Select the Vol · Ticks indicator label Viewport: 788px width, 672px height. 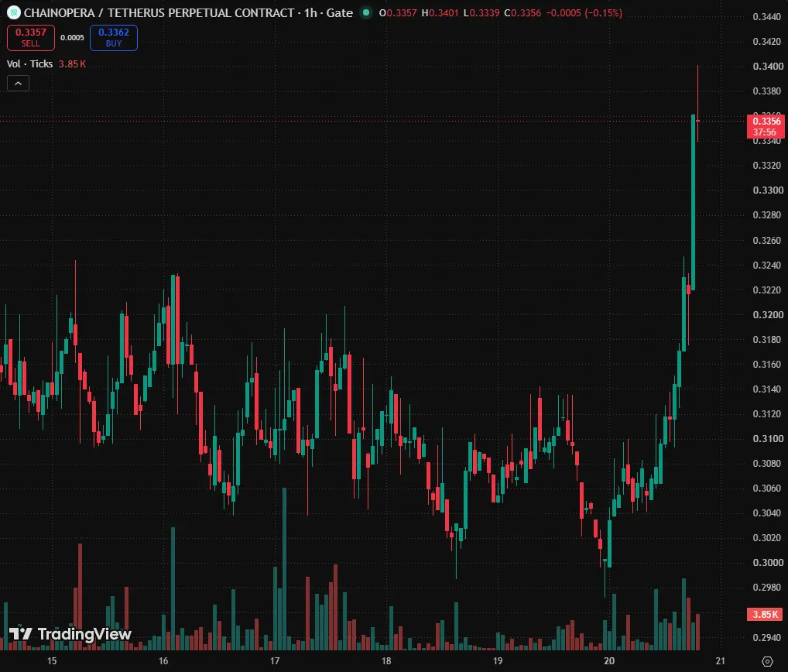tap(29, 63)
